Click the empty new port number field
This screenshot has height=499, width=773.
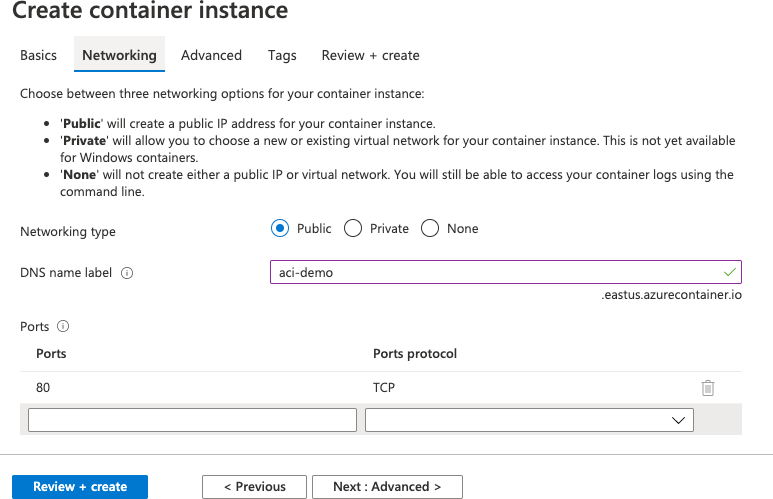point(192,420)
